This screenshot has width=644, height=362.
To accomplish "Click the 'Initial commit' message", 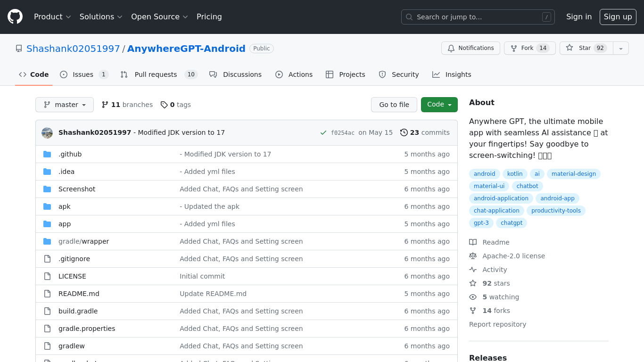I will pos(202,276).
